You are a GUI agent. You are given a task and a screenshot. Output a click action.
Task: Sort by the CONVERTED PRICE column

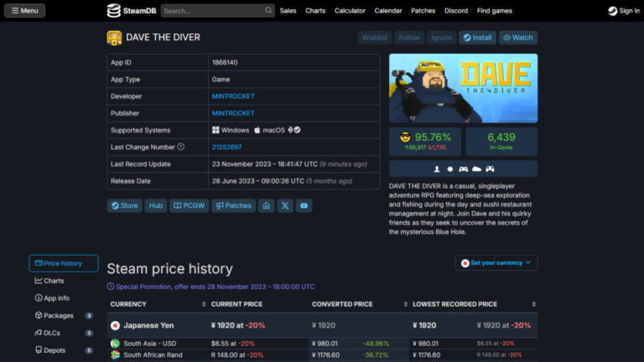click(359, 304)
